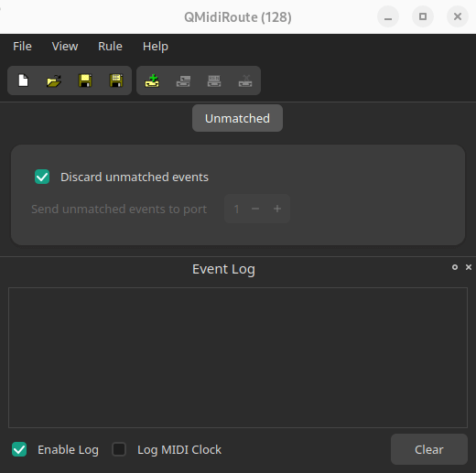Select the Unmatched tab
This screenshot has width=476, height=473.
pos(237,118)
